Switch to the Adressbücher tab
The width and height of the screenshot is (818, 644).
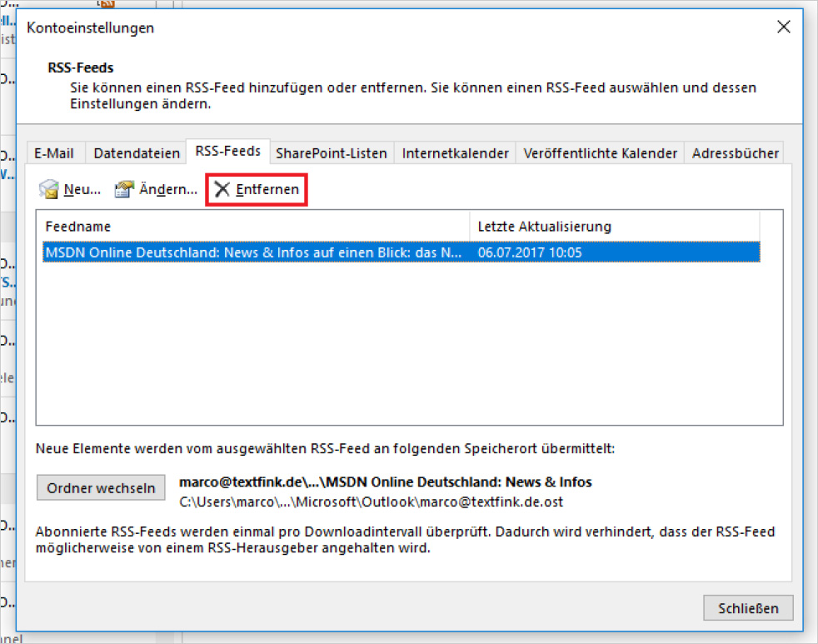pyautogui.click(x=735, y=153)
